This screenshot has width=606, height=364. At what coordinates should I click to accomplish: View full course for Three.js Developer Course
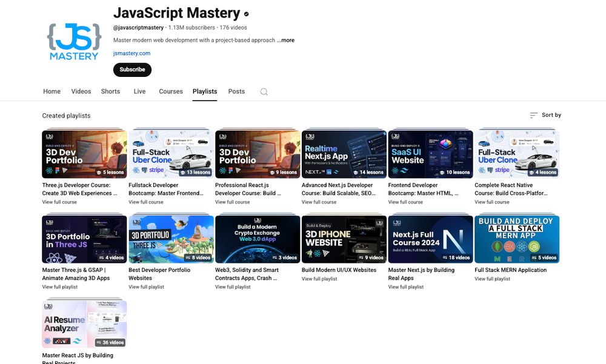[59, 202]
